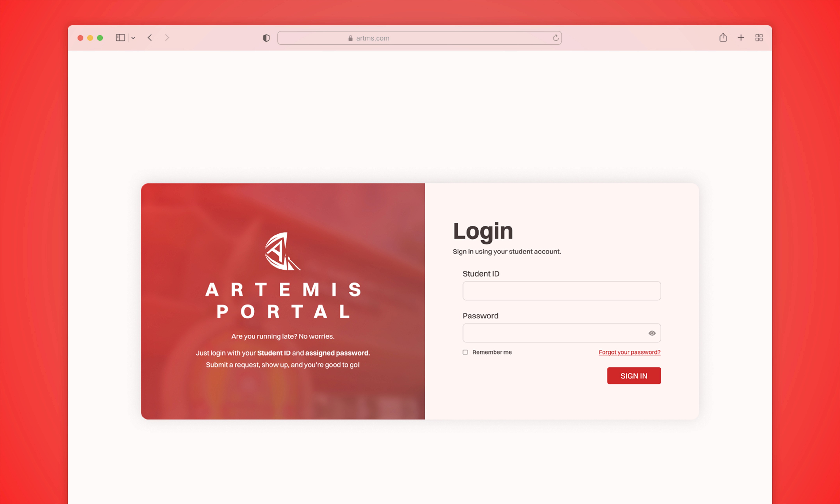Focus the Student ID input field
Screen dimensions: 840x504
tap(561, 291)
